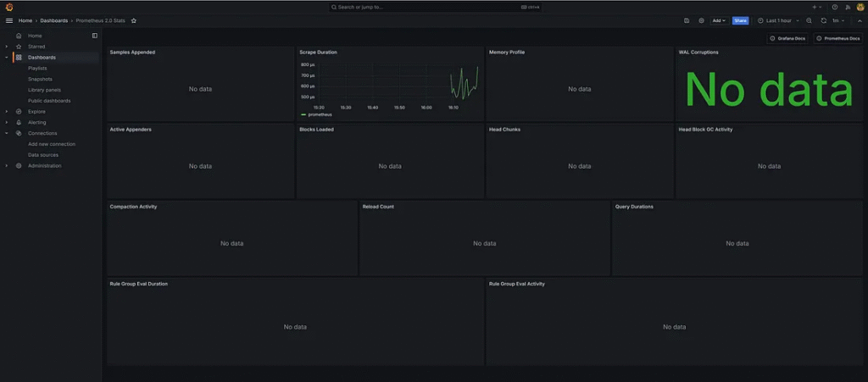The image size is (868, 382).
Task: Undock the sidebar menu panel
Action: (95, 36)
